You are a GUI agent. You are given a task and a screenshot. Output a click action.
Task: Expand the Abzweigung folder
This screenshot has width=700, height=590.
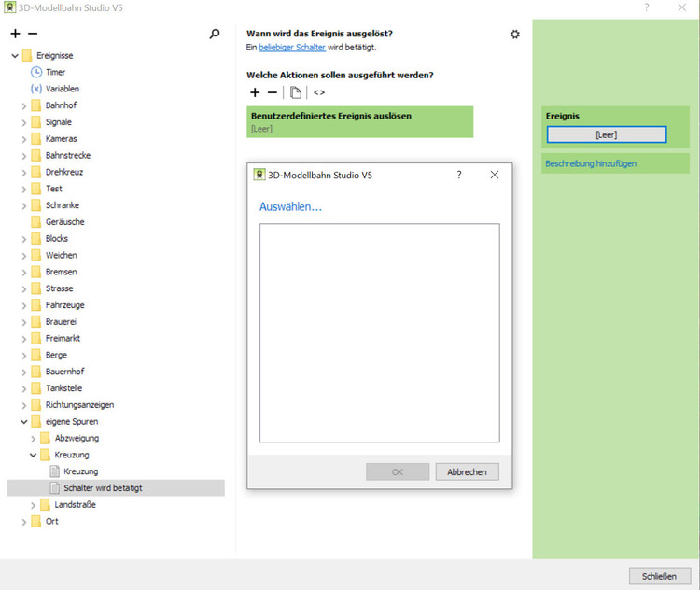pyautogui.click(x=33, y=439)
